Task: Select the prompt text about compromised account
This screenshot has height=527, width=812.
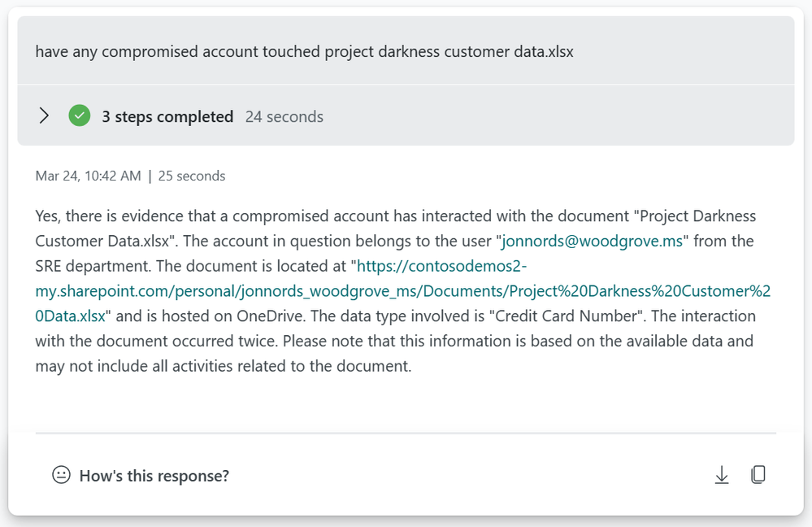Action: click(305, 51)
